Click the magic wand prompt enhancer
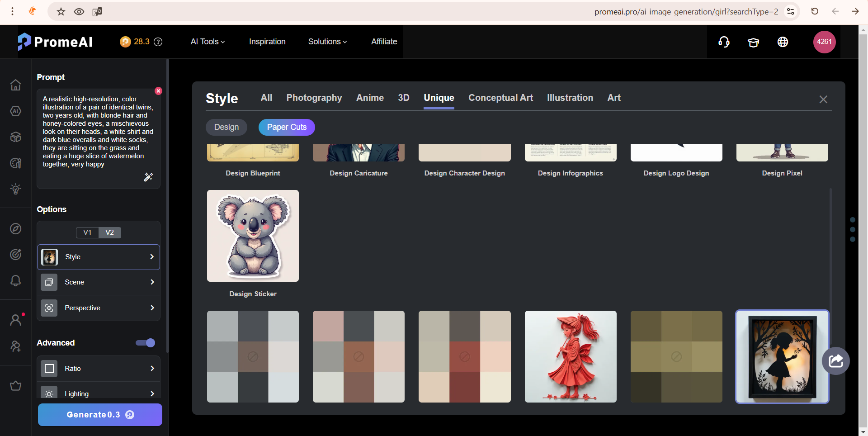This screenshot has height=436, width=868. (x=148, y=177)
